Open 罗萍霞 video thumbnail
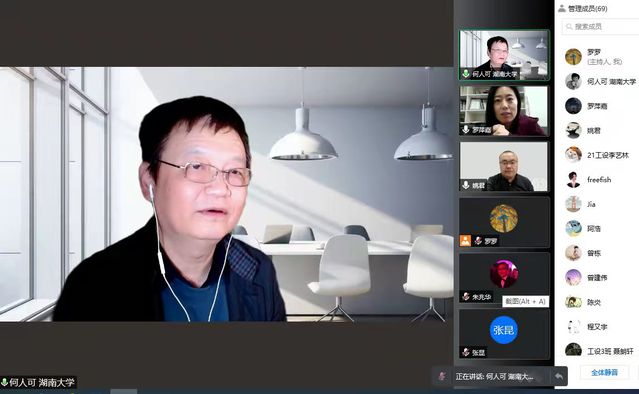Image resolution: width=639 pixels, height=394 pixels. coord(504,110)
